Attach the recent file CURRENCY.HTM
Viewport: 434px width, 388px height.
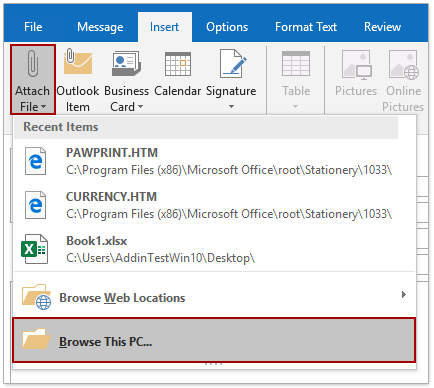(x=214, y=205)
